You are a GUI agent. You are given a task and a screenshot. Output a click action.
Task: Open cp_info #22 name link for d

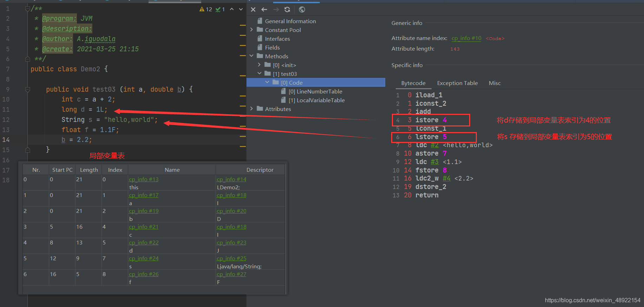click(144, 243)
